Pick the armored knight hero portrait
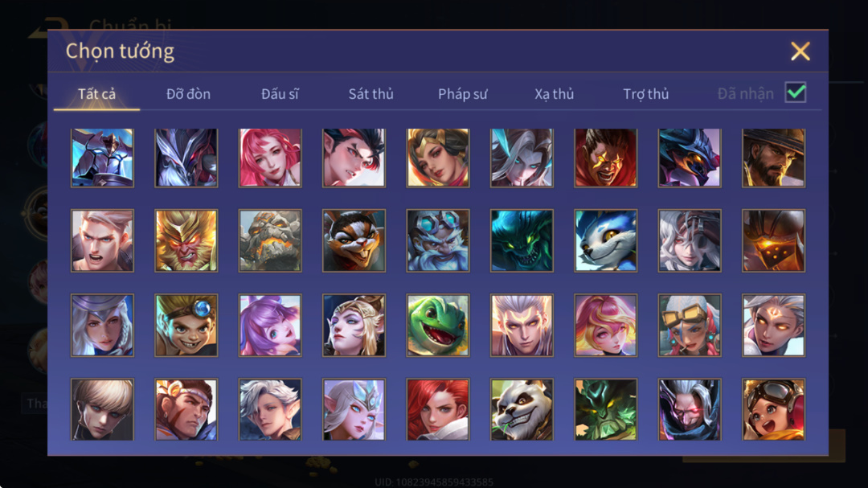The width and height of the screenshot is (868, 488). [x=102, y=158]
